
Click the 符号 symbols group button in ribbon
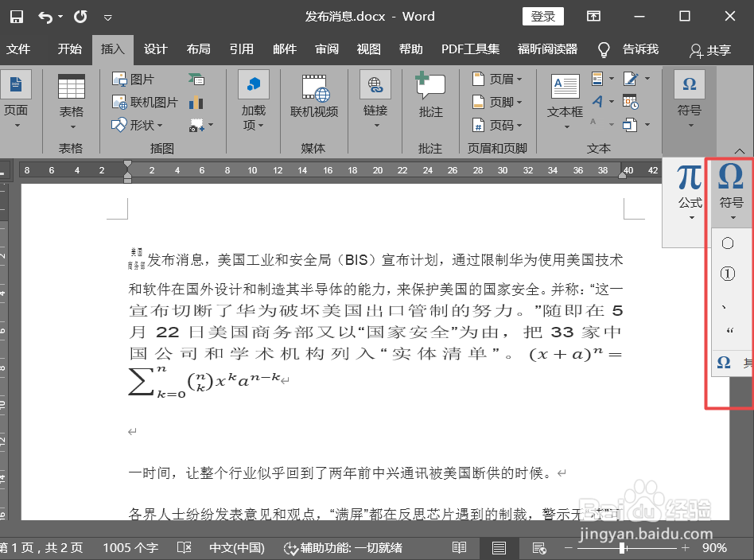coord(690,99)
